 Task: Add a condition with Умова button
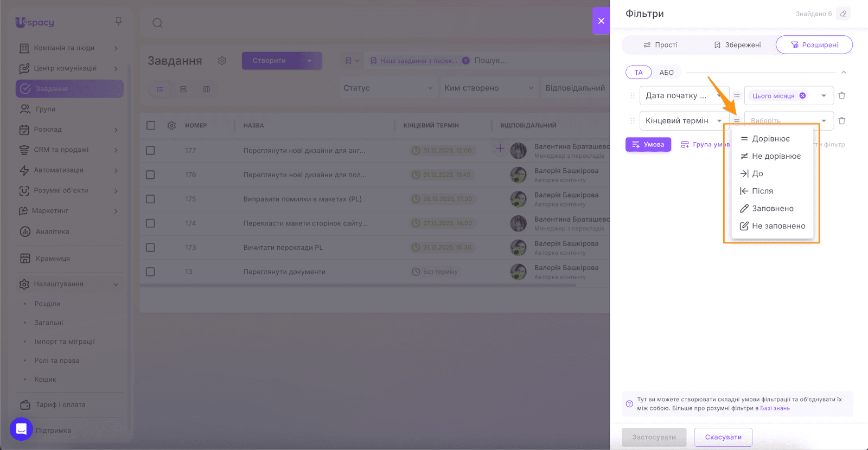pyautogui.click(x=648, y=144)
